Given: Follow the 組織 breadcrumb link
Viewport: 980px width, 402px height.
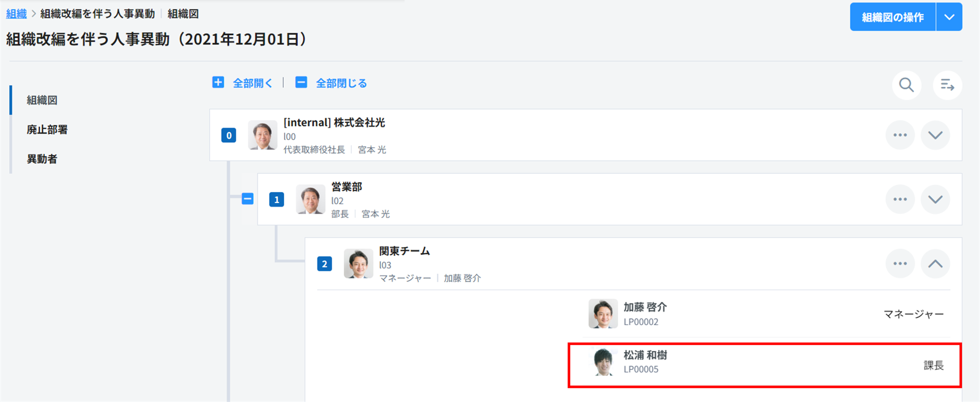Looking at the screenshot, I should 16,14.
